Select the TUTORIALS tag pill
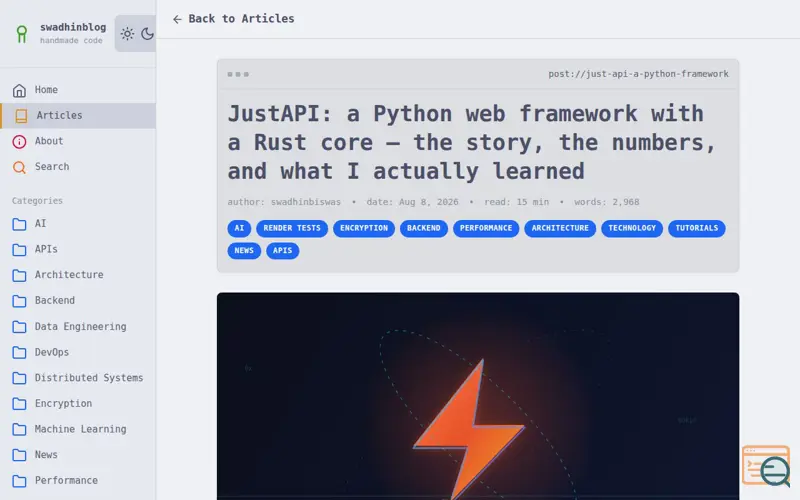800x500 pixels. click(x=696, y=228)
